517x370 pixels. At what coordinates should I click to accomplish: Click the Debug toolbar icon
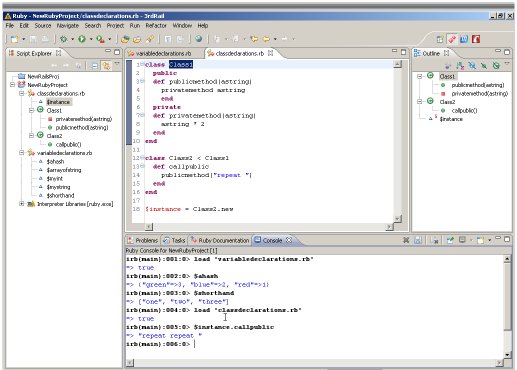pyautogui.click(x=63, y=39)
